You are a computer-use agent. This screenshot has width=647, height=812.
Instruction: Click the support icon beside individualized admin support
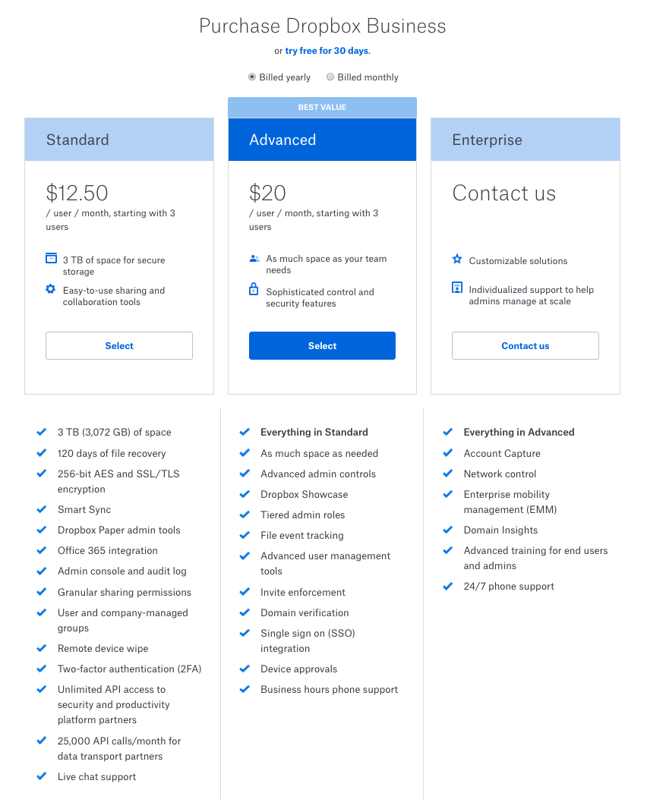click(456, 289)
